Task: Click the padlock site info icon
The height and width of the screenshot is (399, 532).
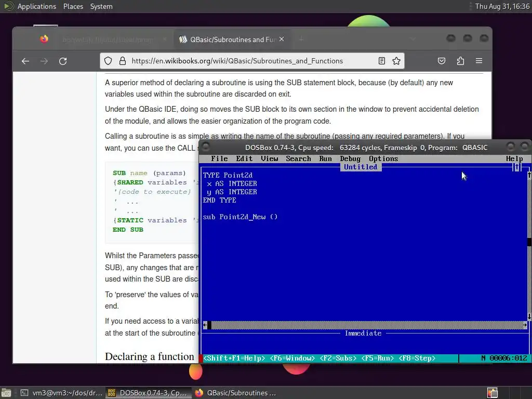Action: pos(123,61)
